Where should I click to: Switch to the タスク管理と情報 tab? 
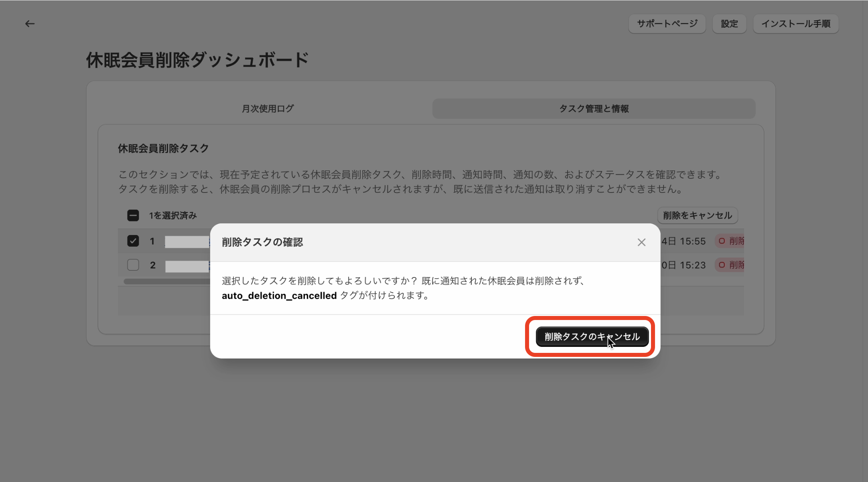[594, 109]
